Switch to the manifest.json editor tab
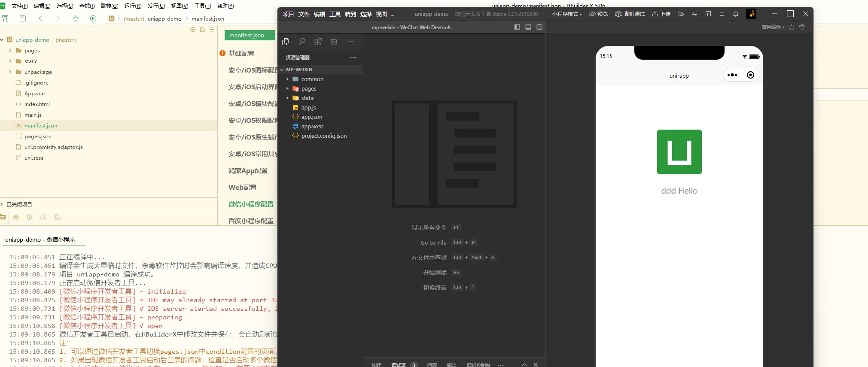Screen dimensions: 868x367 pos(250,35)
